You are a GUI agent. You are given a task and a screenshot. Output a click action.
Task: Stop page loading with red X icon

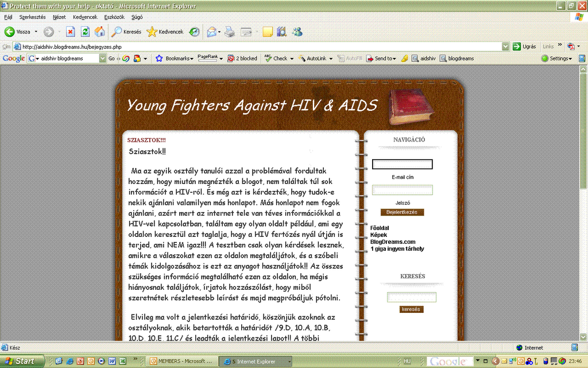70,32
